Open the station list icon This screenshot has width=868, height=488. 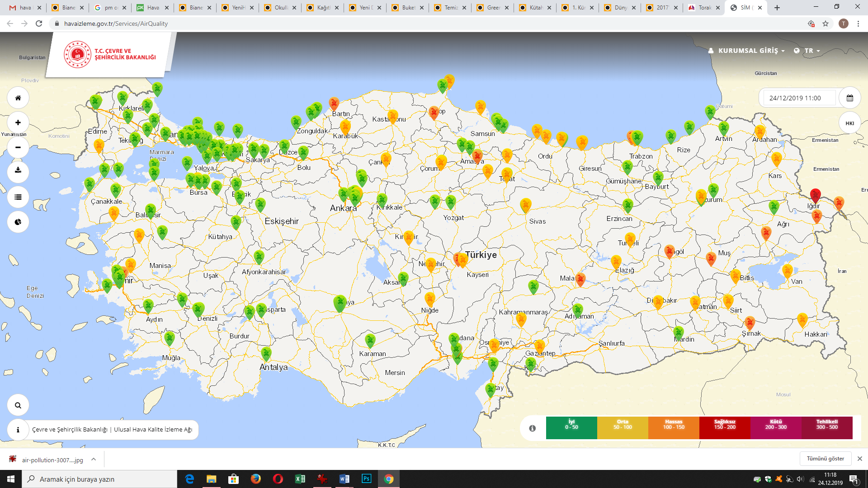[x=18, y=197]
